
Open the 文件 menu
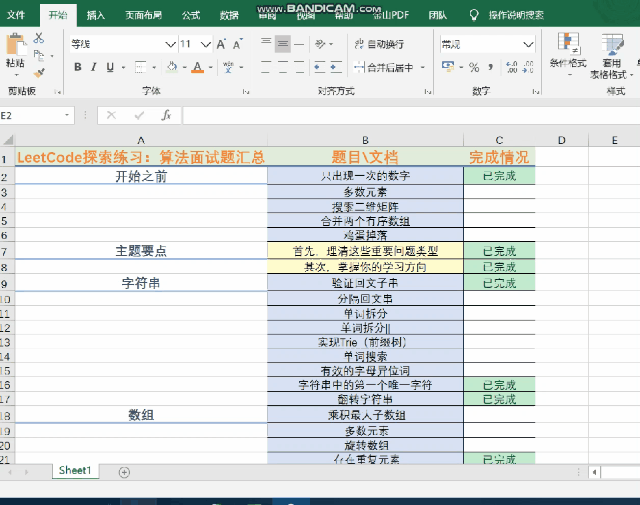coord(16,15)
